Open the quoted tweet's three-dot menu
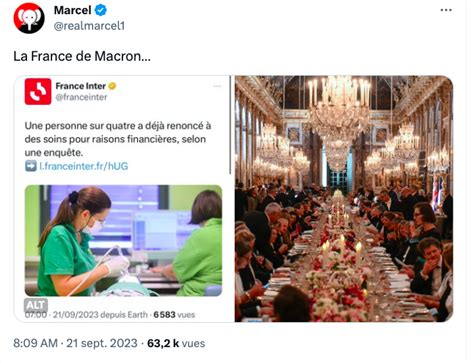The height and width of the screenshot is (362, 474). (x=217, y=86)
